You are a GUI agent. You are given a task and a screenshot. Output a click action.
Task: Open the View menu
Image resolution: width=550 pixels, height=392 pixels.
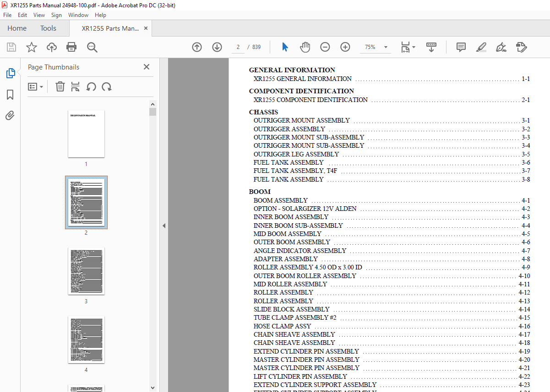click(x=39, y=15)
